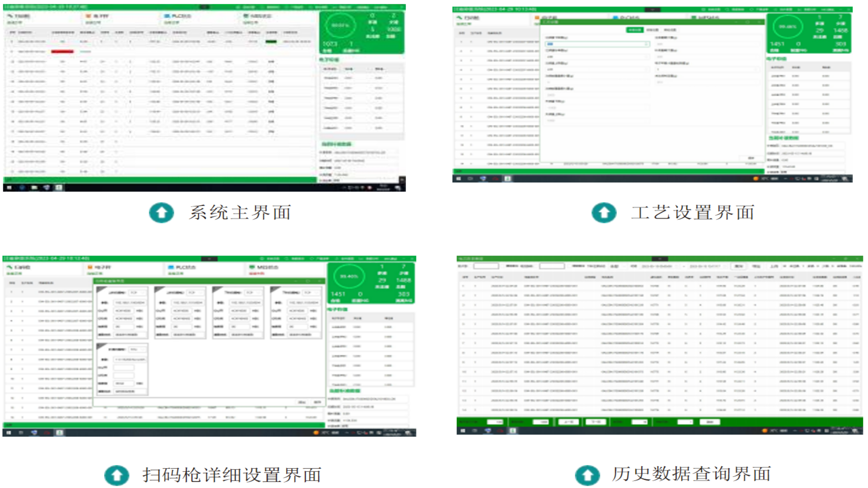The width and height of the screenshot is (868, 488).
Task: Click the "1451" count in 工艺设置界面 green panel
Action: 777,44
